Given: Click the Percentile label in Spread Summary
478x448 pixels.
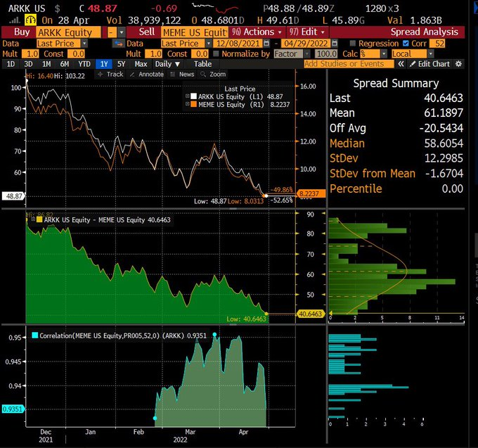Looking at the screenshot, I should click(x=356, y=188).
